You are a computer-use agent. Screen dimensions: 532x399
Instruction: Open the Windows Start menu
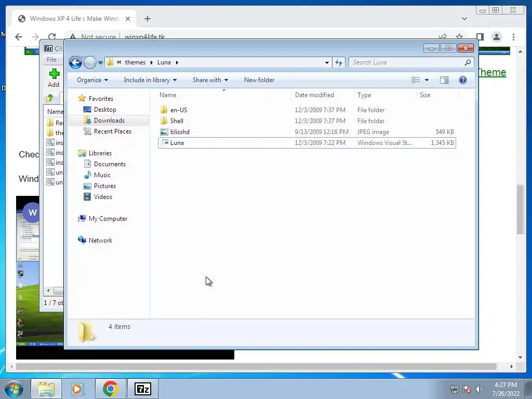(14, 389)
